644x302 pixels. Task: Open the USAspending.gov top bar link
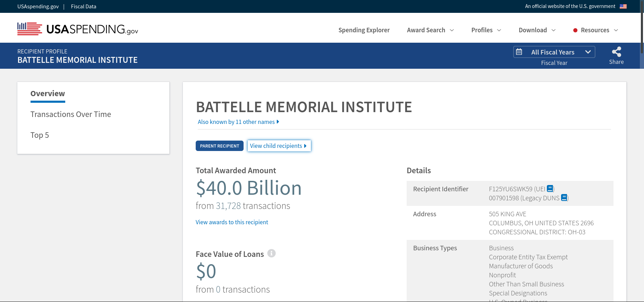click(38, 6)
